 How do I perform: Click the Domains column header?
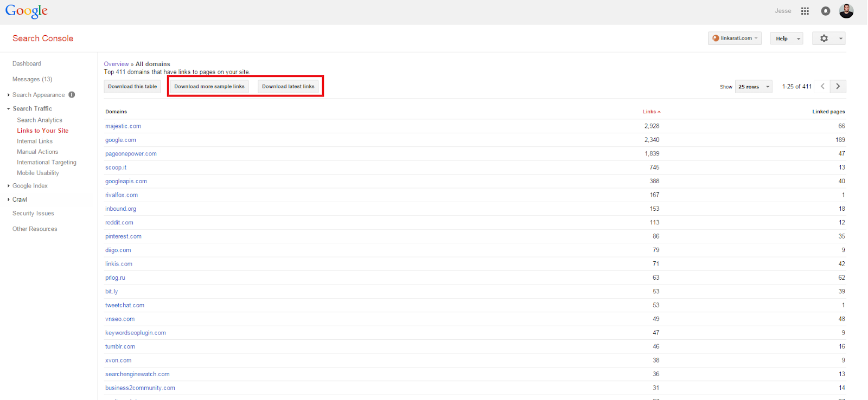click(x=116, y=112)
